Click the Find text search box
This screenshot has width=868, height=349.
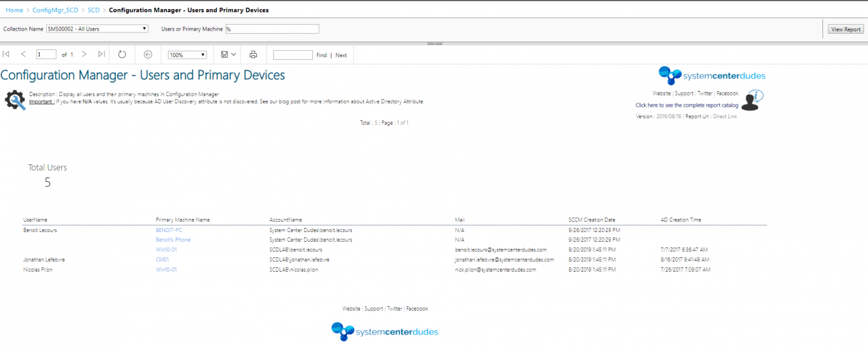(293, 55)
